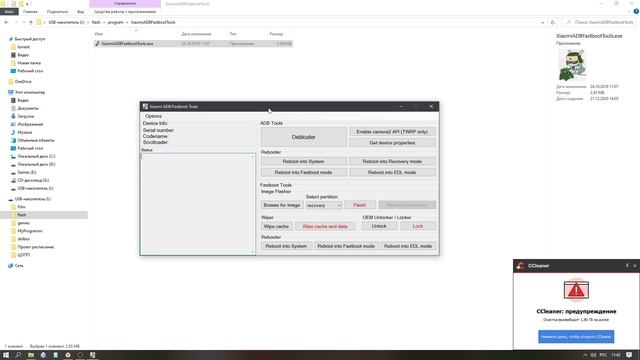Select XiaomiADBFastbootTools.exe in the file list
Image resolution: width=640 pixels, height=360 pixels.
[193, 44]
